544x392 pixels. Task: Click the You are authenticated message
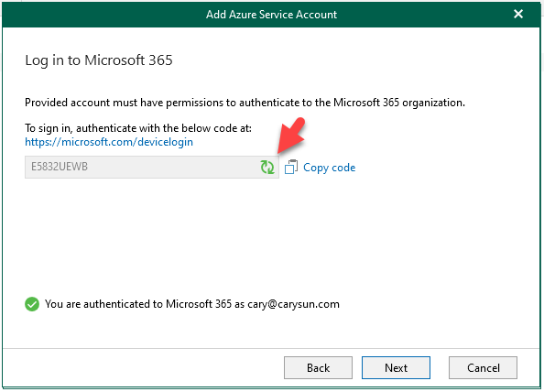pyautogui.click(x=192, y=304)
